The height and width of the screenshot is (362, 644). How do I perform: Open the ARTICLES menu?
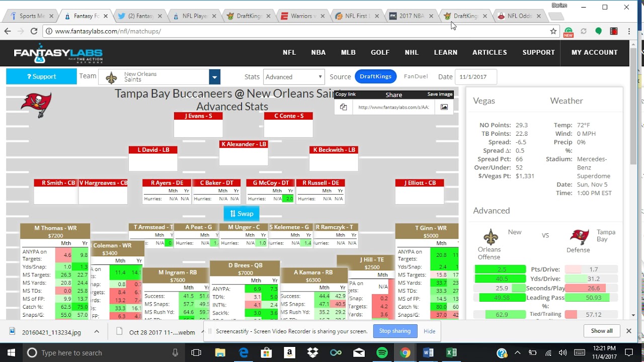coord(490,52)
